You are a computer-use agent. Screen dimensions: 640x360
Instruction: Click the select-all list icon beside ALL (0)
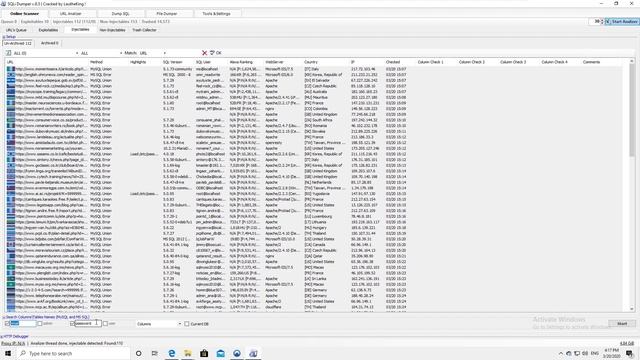(x=8, y=53)
